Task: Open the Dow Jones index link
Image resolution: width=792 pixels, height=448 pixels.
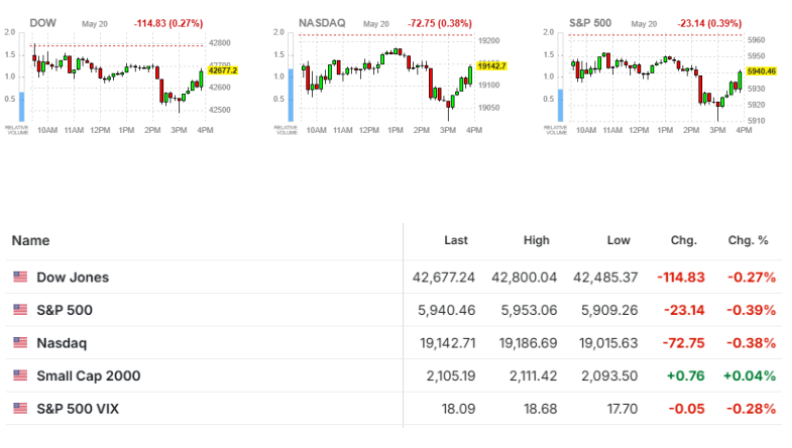Action: point(73,277)
